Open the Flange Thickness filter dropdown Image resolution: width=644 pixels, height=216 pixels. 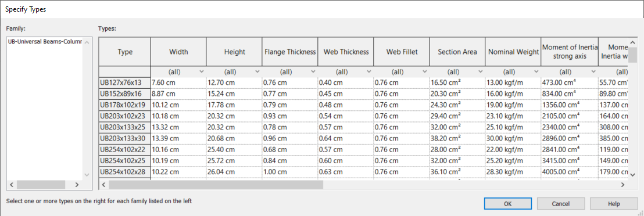tap(313, 71)
